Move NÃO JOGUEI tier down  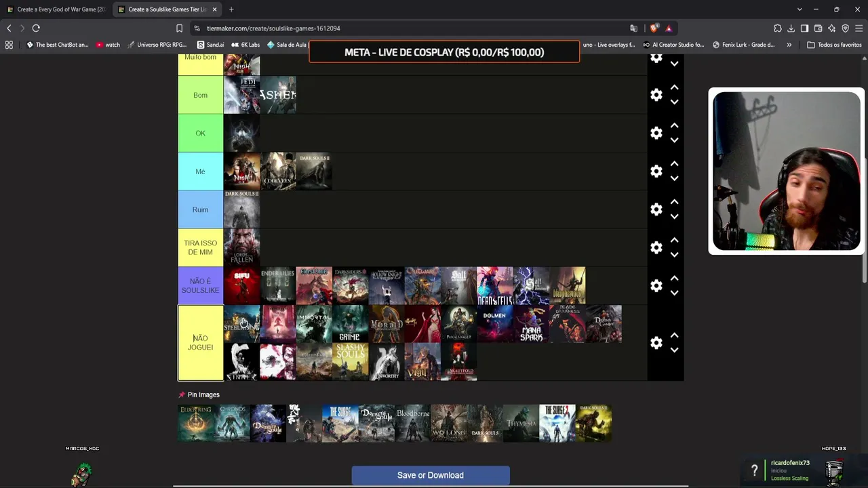click(674, 350)
